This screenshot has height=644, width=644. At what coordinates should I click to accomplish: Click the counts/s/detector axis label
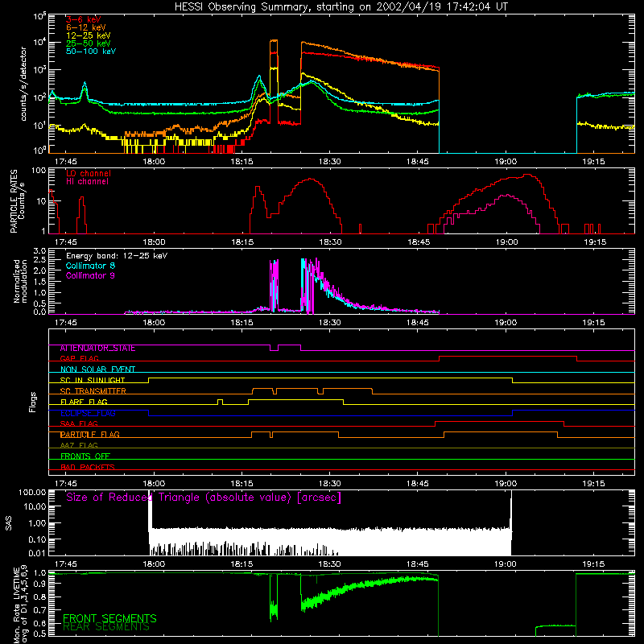[23, 84]
